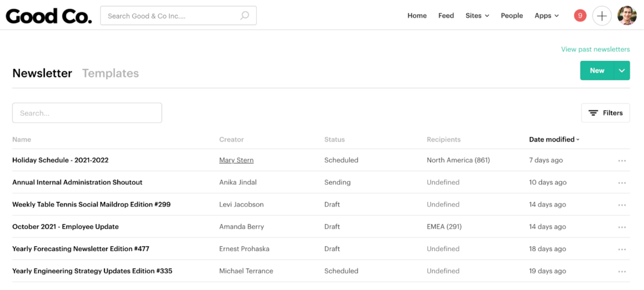Open more options for Holiday Schedule row
The height and width of the screenshot is (290, 644).
coord(622,161)
